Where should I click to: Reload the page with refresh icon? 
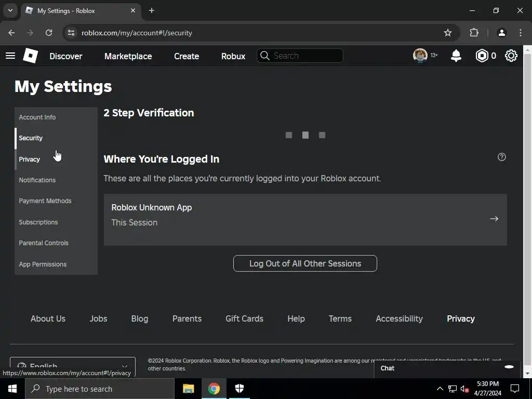pyautogui.click(x=49, y=33)
